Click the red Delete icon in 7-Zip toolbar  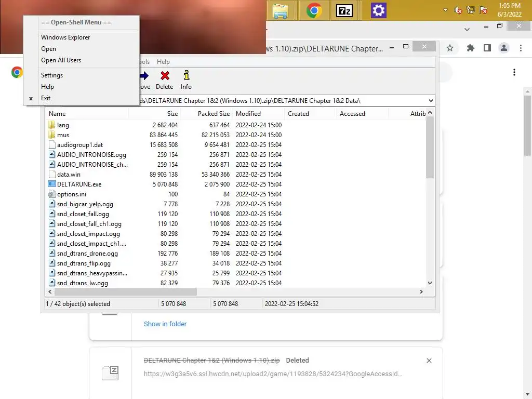point(165,76)
